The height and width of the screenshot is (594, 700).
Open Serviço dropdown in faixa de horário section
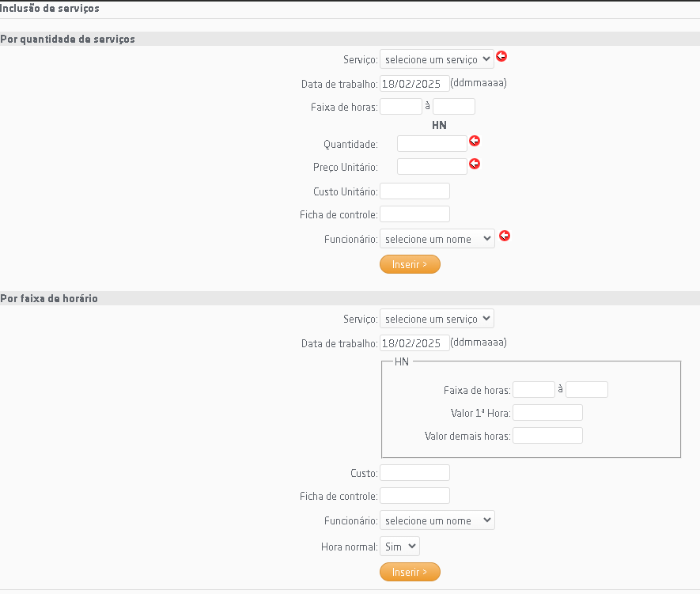(x=437, y=319)
